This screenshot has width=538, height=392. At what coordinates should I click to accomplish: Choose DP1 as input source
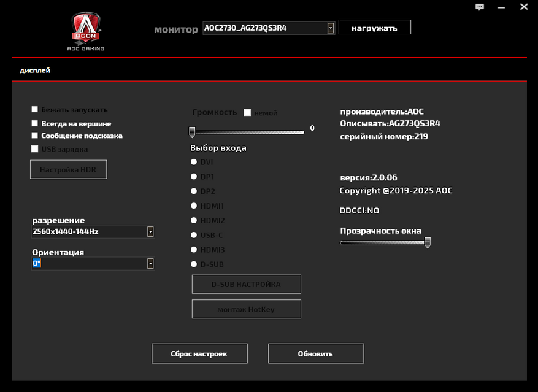[x=194, y=177]
